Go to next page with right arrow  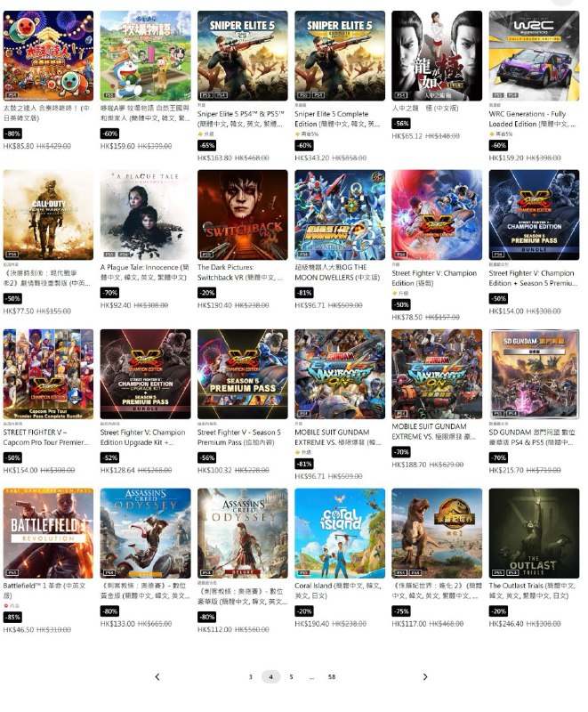[425, 676]
